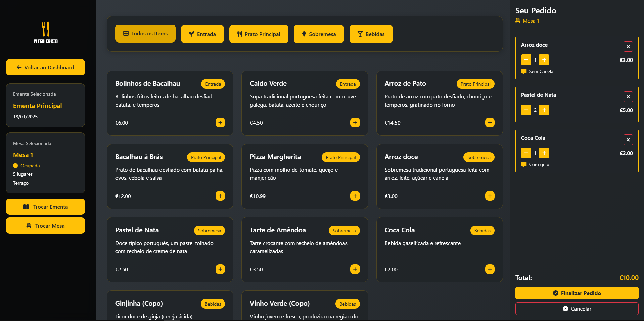The image size is (644, 321).
Task: Remove Pastel de Nata from order
Action: tap(628, 97)
